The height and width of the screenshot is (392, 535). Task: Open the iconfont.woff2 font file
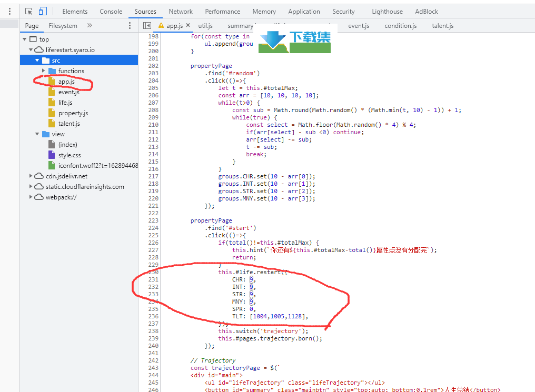[x=98, y=166]
